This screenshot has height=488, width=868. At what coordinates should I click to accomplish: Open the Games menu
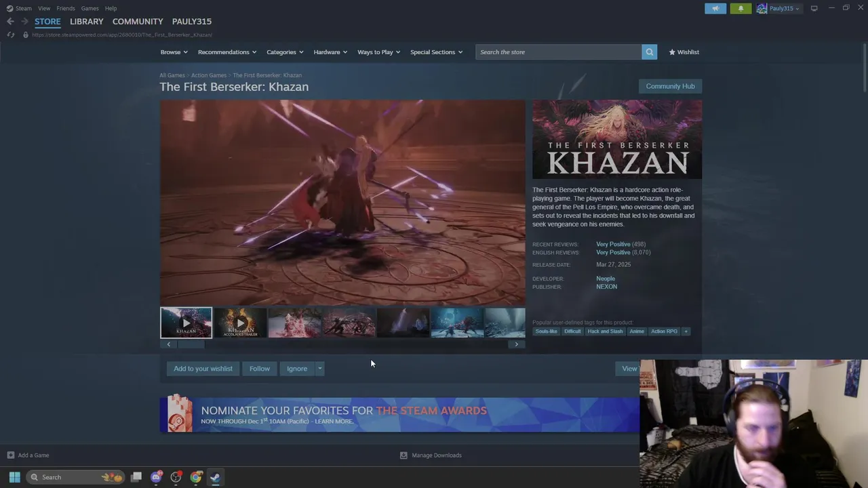(x=90, y=8)
